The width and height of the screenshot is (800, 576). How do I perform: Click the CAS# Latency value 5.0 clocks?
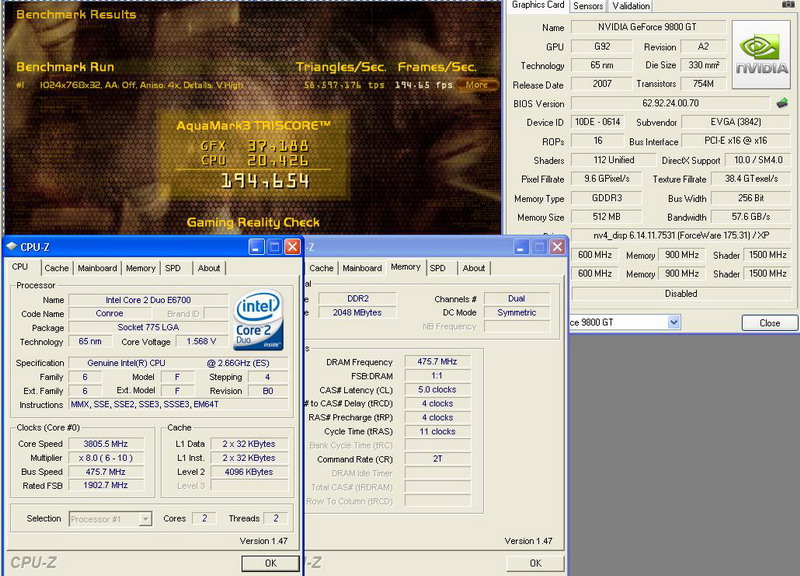point(437,389)
